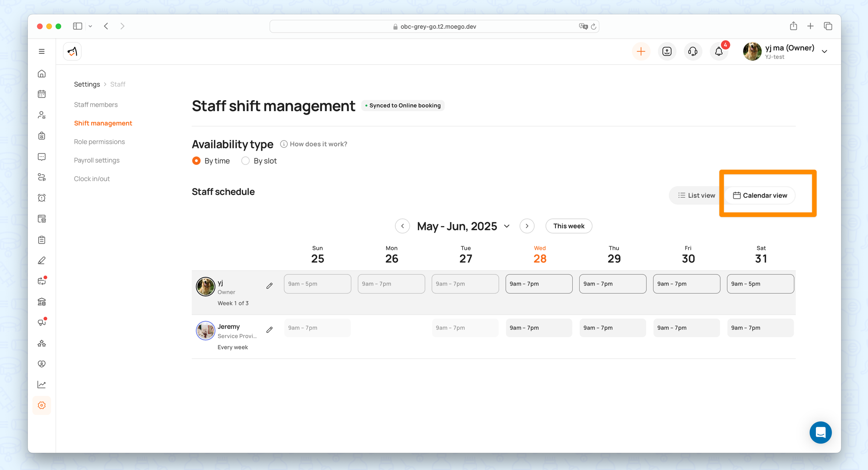Screen dimensions: 868x470
Task: Click the orange plus create icon
Action: (x=641, y=52)
